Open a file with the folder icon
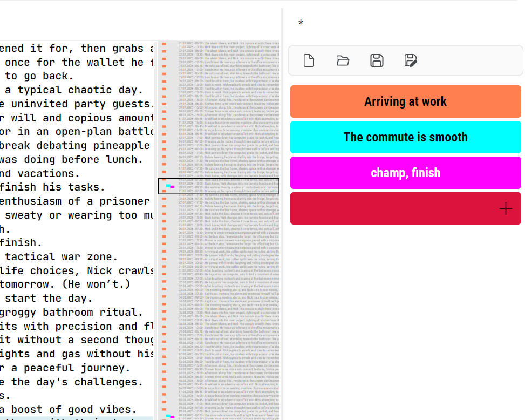 [x=343, y=60]
